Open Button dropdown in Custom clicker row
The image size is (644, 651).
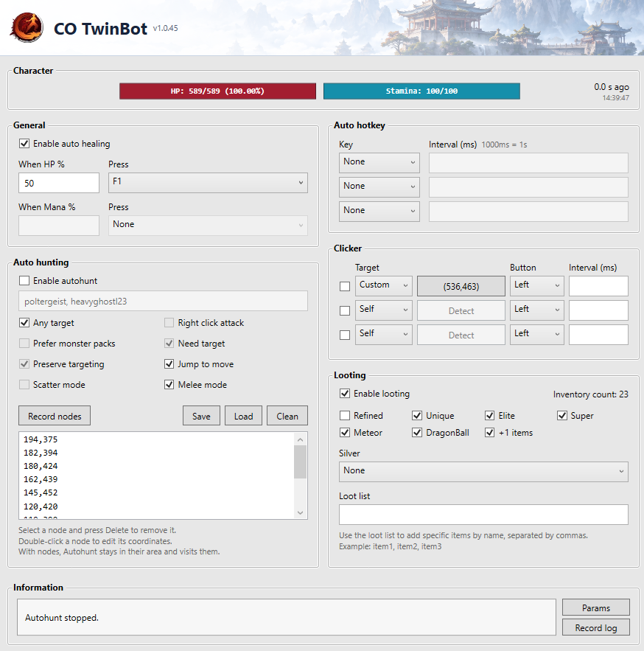(537, 286)
